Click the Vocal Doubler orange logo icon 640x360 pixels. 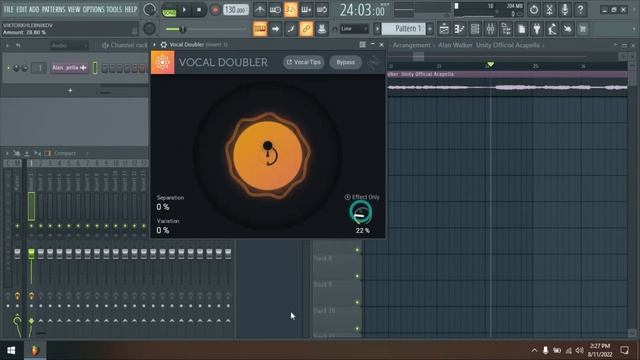[x=162, y=62]
